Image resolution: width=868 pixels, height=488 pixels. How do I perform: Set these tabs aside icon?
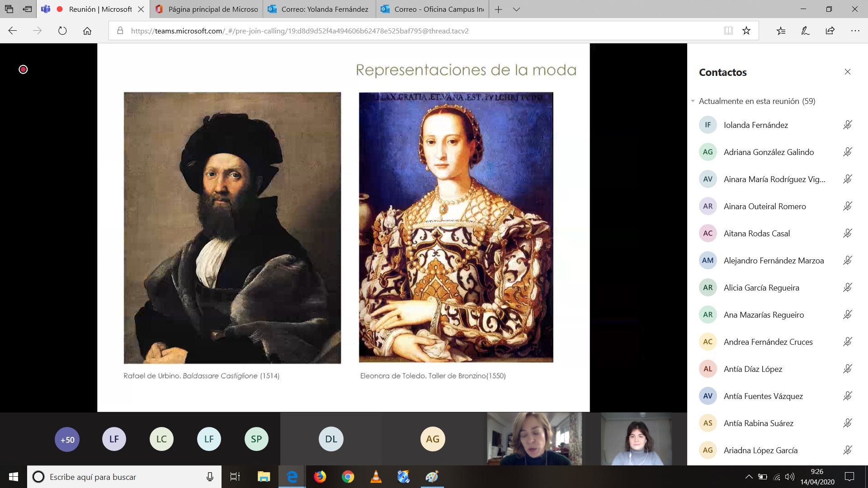[27, 9]
